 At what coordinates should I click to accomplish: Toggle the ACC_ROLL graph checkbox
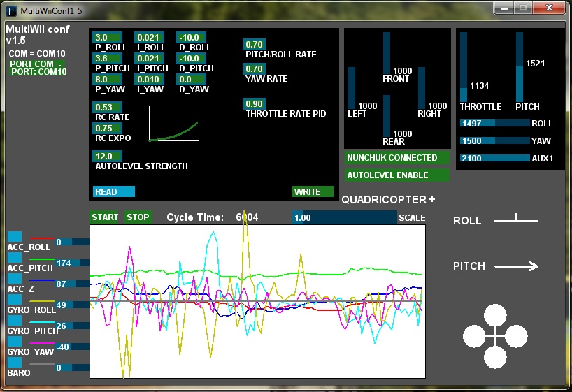tap(15, 236)
